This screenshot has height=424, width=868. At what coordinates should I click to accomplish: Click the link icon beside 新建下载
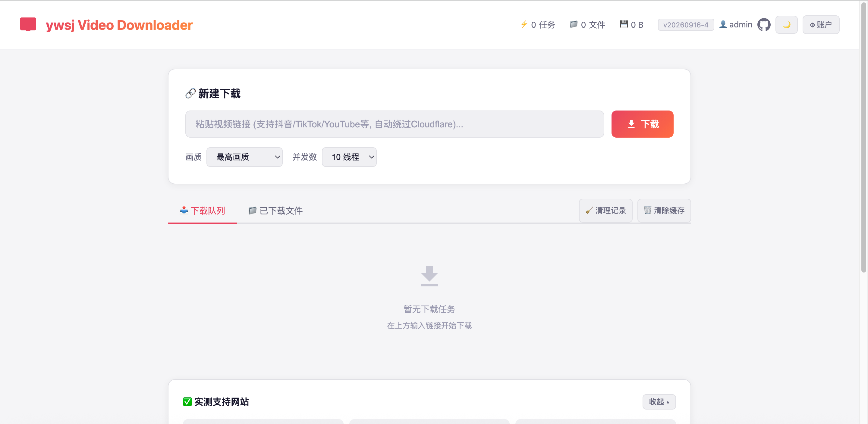[x=190, y=93]
